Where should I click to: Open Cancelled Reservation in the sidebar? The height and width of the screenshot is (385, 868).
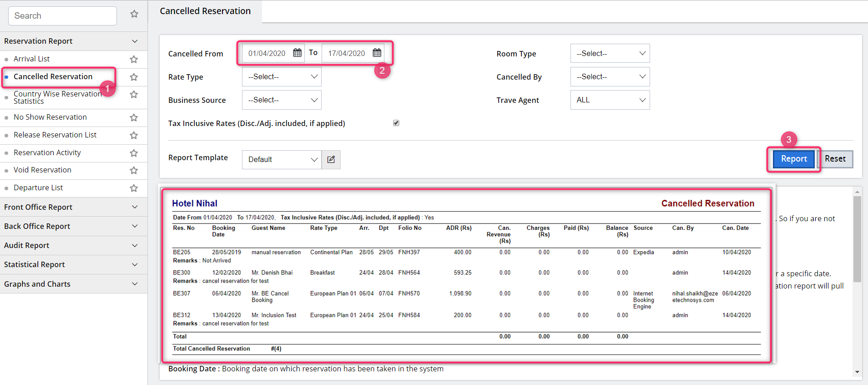pyautogui.click(x=53, y=76)
